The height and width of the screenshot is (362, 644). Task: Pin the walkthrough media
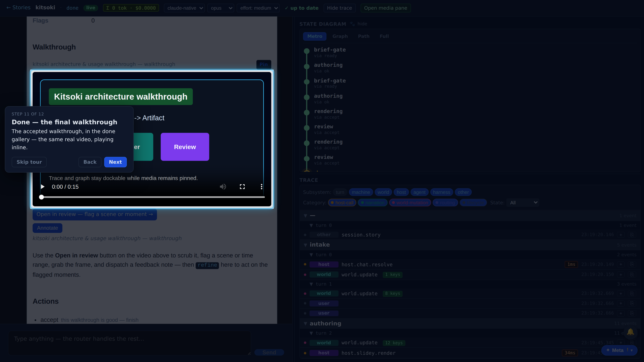pos(263,64)
